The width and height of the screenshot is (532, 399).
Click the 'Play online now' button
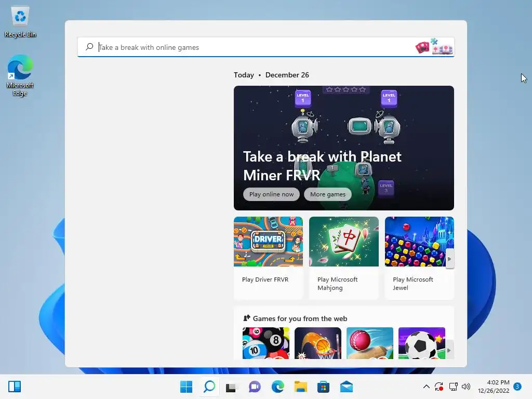coord(271,194)
